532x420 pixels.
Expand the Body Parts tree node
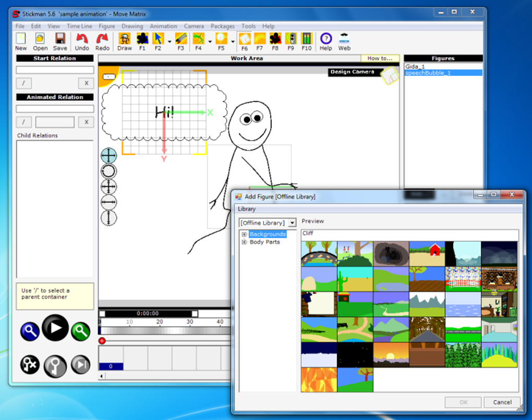tap(244, 242)
